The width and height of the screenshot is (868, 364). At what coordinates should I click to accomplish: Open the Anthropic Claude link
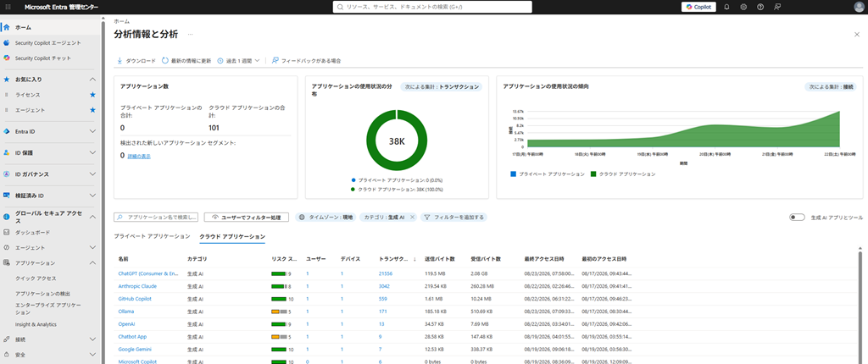137,286
